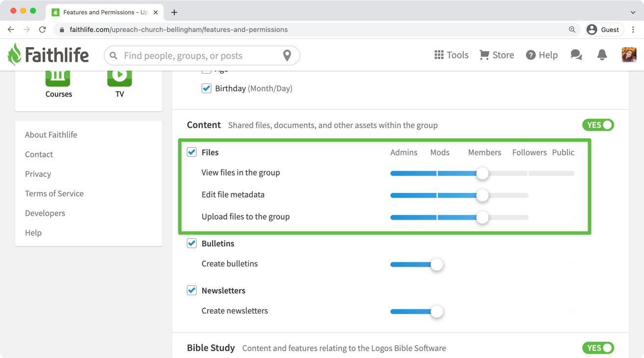Screen dimensions: 644x358
Task: Click the Public column header
Action: tap(563, 153)
